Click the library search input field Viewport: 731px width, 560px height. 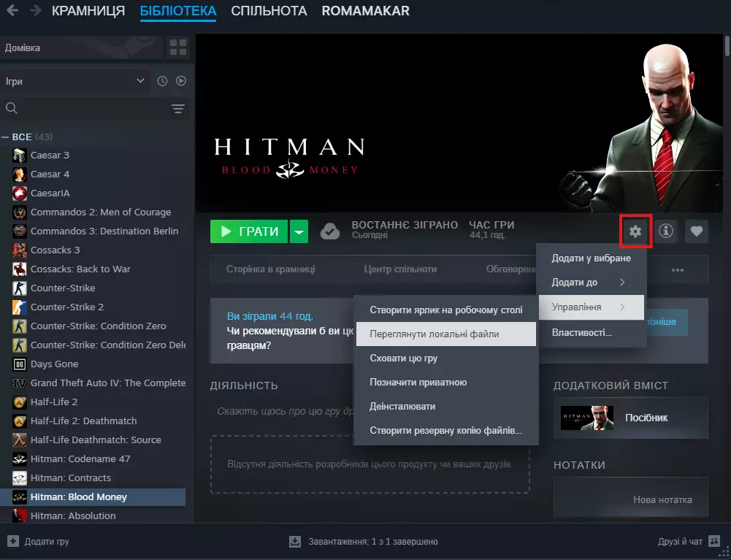(x=93, y=109)
